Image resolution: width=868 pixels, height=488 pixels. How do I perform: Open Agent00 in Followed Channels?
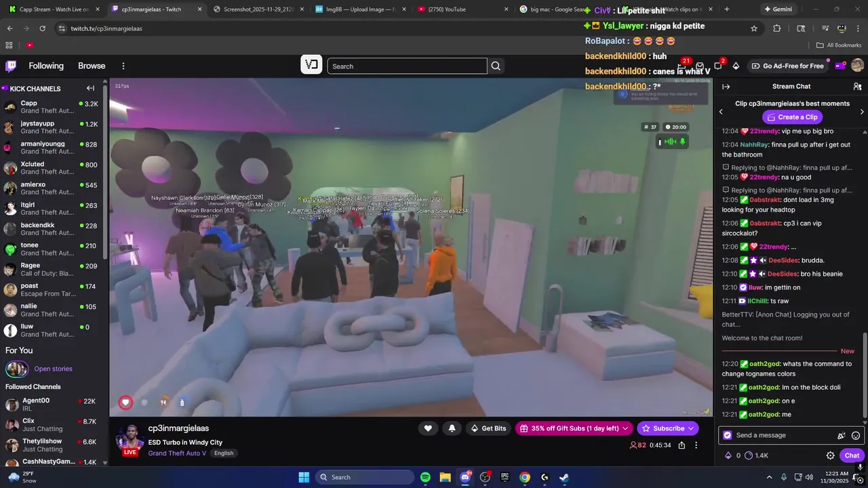pos(52,405)
